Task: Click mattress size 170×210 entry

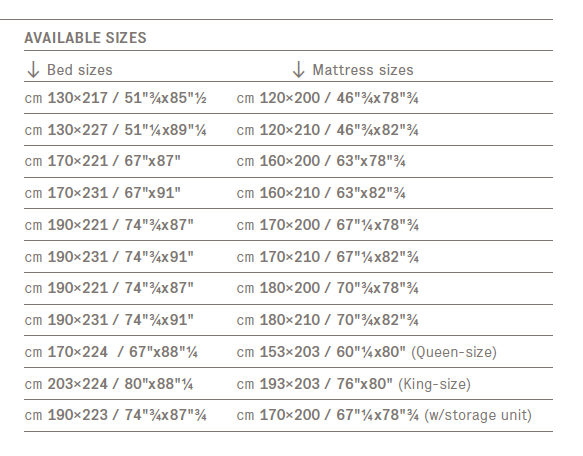Action: (x=328, y=257)
